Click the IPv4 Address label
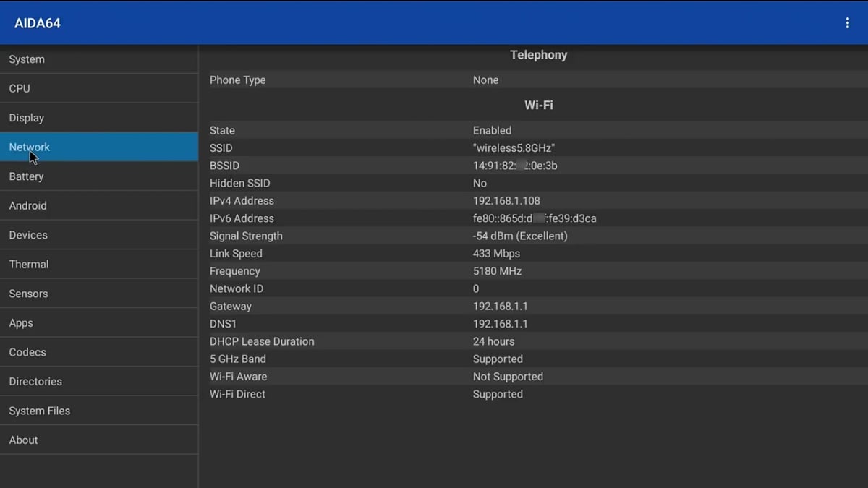This screenshot has height=488, width=868. (242, 201)
